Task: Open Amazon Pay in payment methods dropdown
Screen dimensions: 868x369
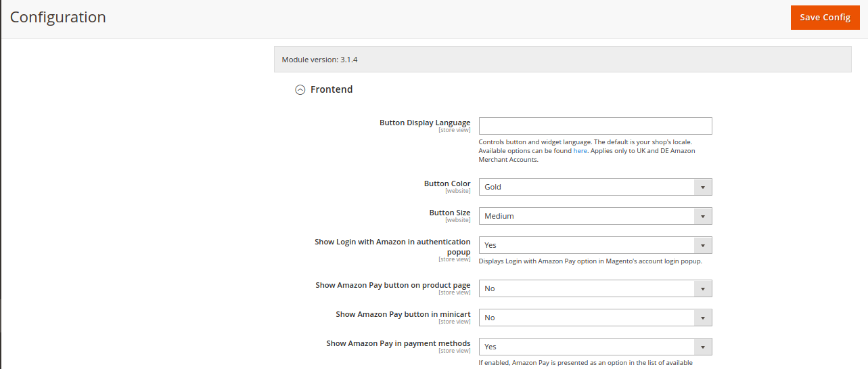Action: (595, 347)
